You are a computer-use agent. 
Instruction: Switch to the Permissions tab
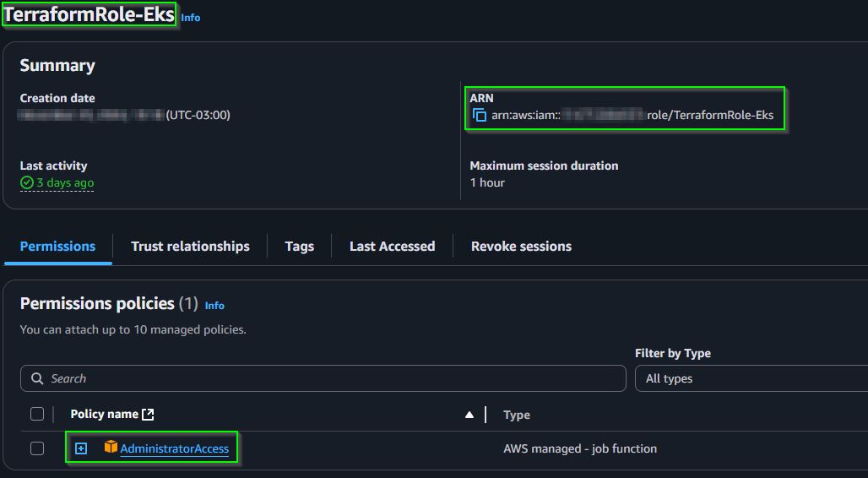coord(57,247)
